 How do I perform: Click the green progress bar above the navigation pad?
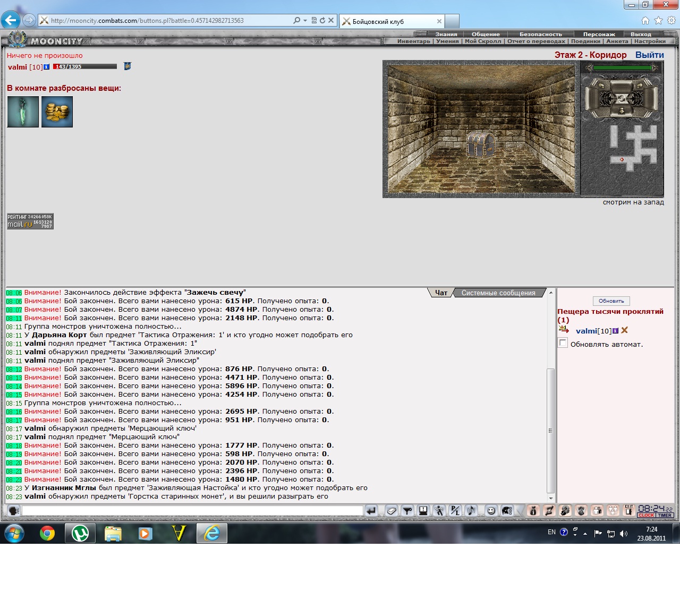pyautogui.click(x=622, y=67)
